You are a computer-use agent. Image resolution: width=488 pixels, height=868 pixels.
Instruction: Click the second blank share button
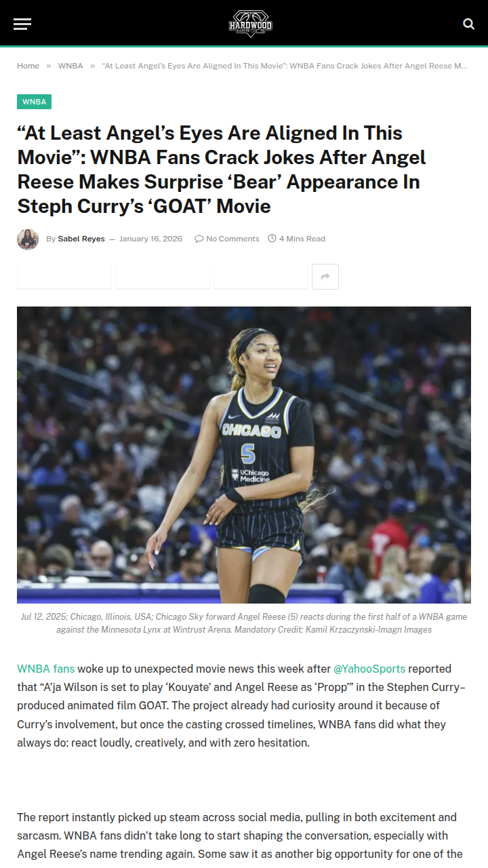click(163, 277)
